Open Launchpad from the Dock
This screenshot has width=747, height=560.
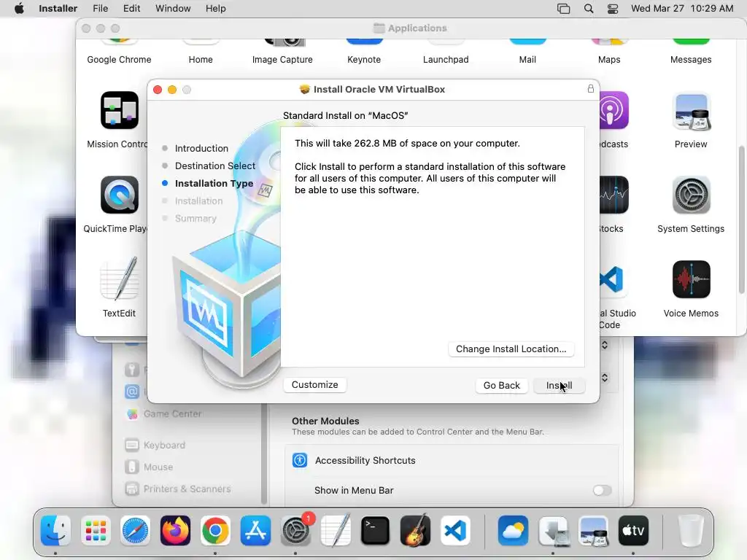[x=96, y=531]
